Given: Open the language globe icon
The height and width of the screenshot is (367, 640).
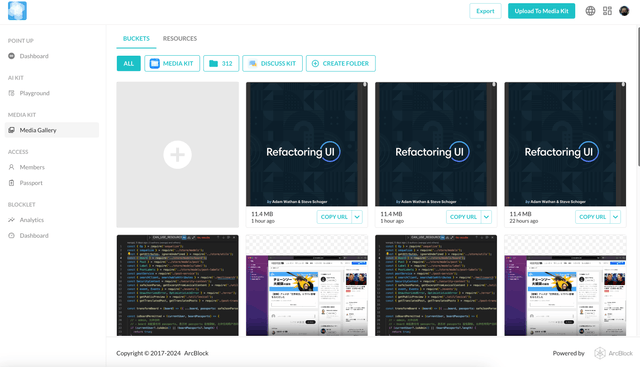Looking at the screenshot, I should click(x=590, y=11).
